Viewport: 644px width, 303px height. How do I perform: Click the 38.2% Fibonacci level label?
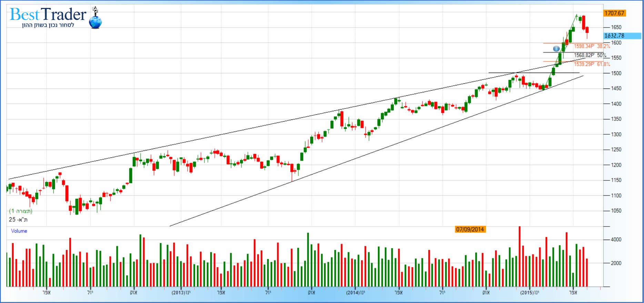click(x=592, y=46)
